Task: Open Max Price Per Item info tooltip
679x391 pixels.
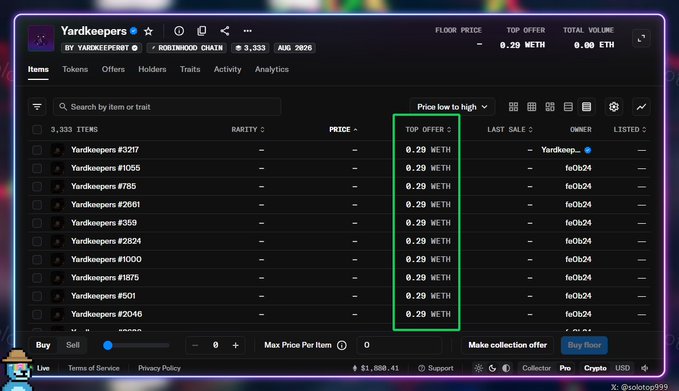Action: [x=342, y=345]
